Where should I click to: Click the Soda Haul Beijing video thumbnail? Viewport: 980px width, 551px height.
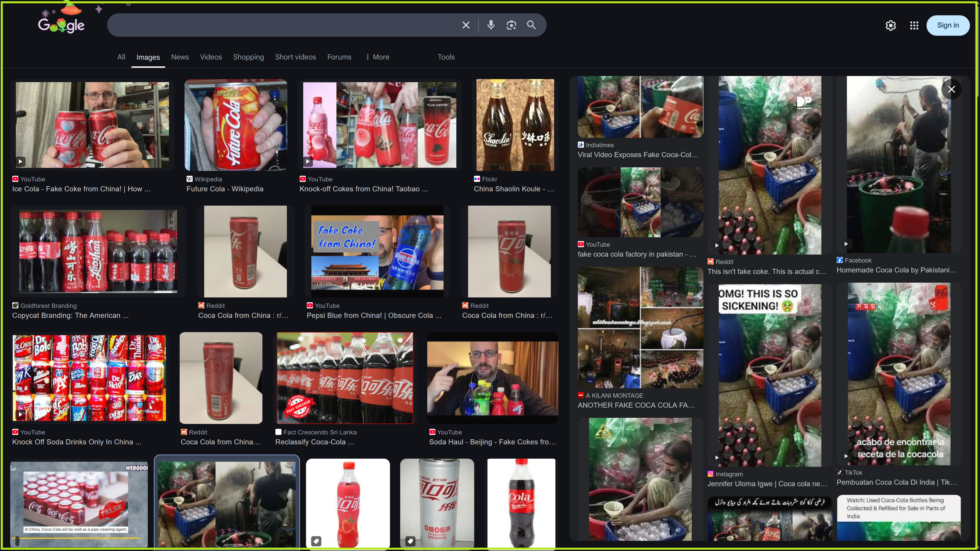tap(493, 378)
